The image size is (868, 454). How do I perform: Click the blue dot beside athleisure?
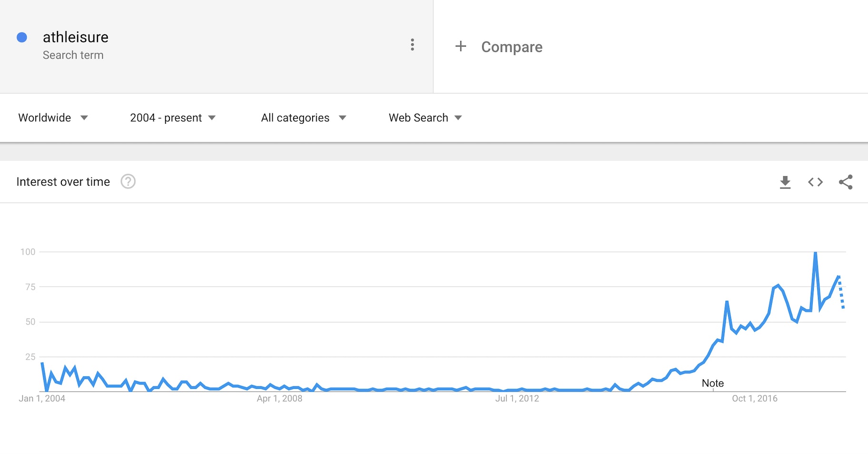[x=22, y=37]
